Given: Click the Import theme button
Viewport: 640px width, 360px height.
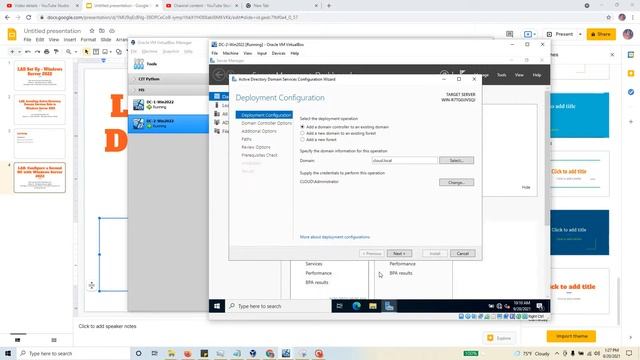Looking at the screenshot, I should click(x=571, y=336).
